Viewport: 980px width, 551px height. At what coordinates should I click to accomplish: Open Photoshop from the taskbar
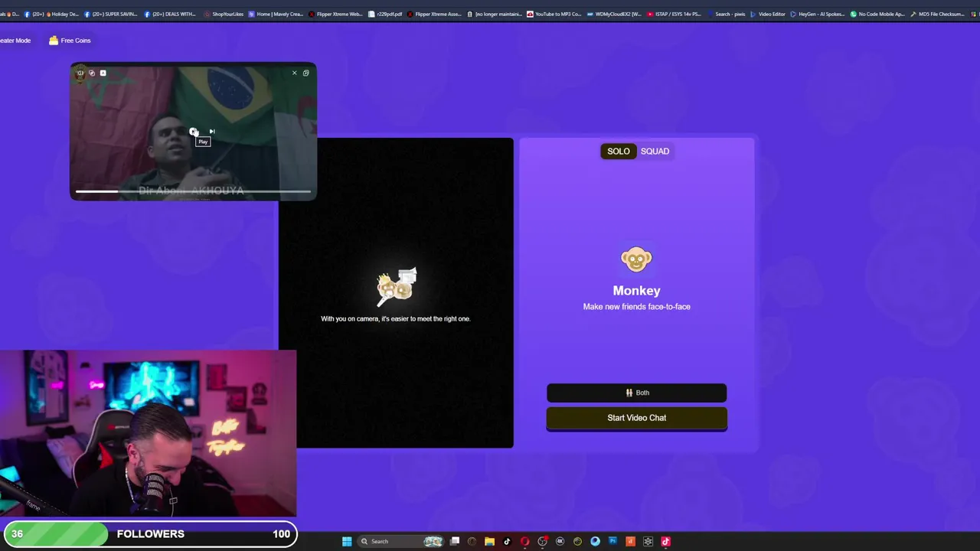[612, 542]
